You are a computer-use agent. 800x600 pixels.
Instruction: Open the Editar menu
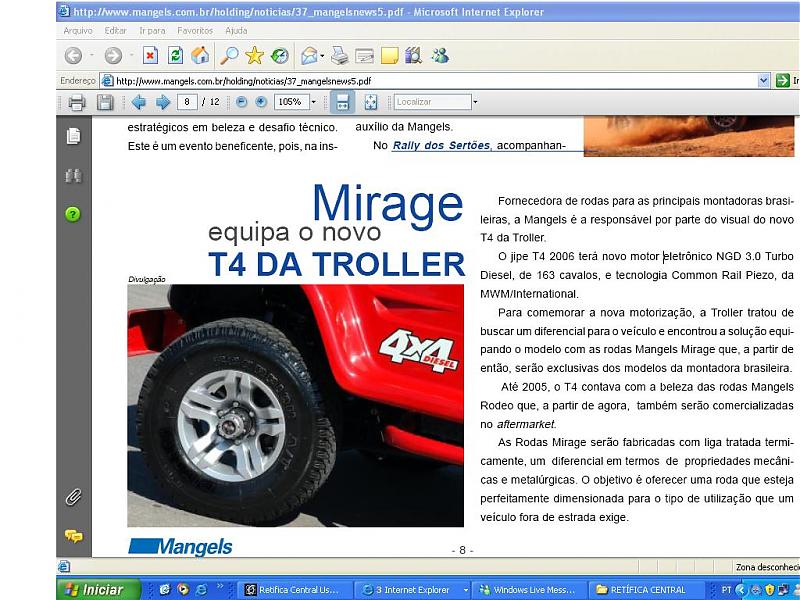tap(115, 31)
